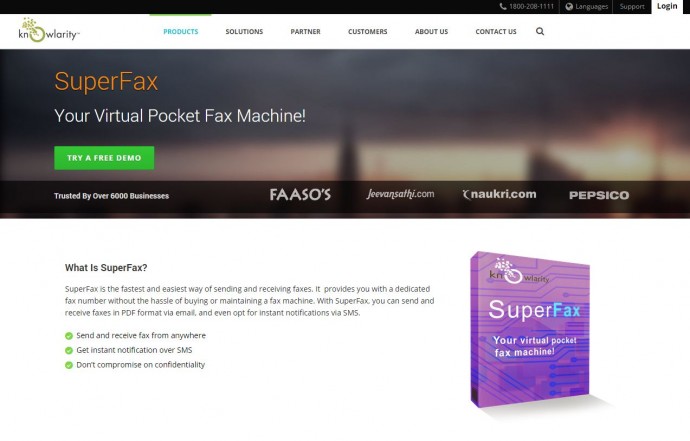Open the About Us menu

(431, 32)
